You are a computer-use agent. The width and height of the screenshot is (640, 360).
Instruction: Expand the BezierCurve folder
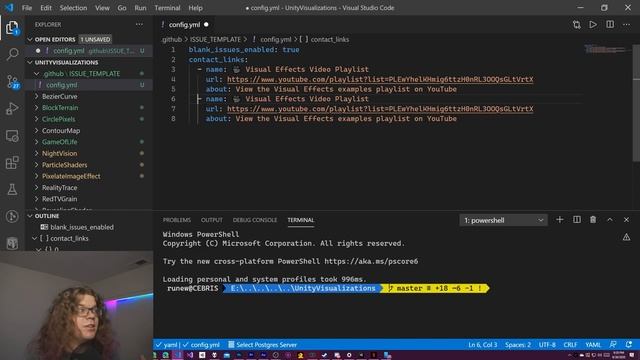(x=37, y=96)
